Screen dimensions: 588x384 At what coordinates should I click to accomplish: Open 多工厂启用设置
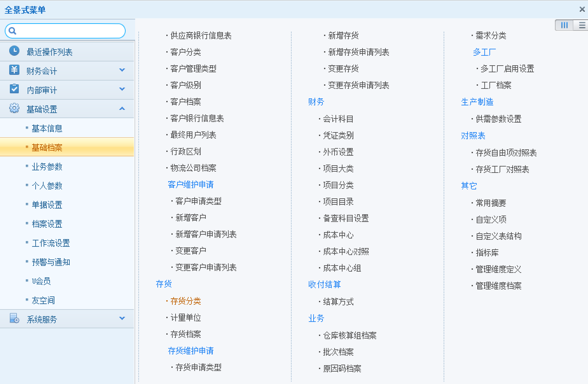508,68
